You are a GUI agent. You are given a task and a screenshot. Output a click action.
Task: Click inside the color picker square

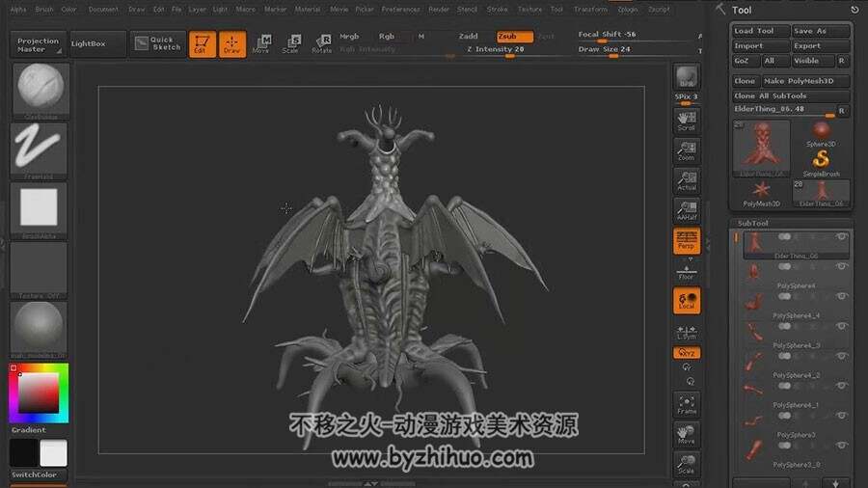tap(39, 393)
